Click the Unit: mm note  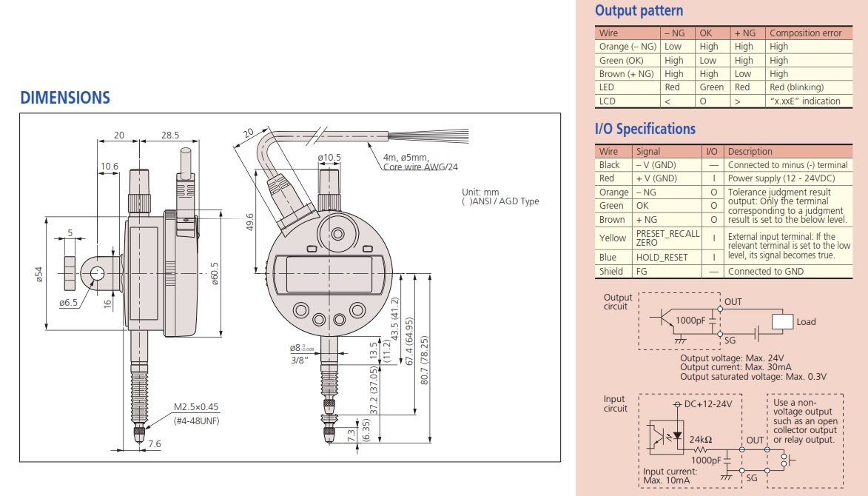tap(480, 192)
